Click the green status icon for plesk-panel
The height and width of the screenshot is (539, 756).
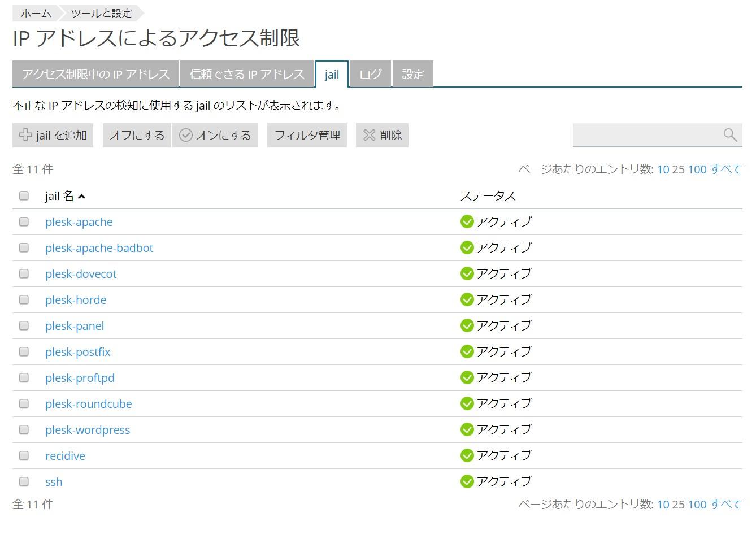[x=467, y=325]
